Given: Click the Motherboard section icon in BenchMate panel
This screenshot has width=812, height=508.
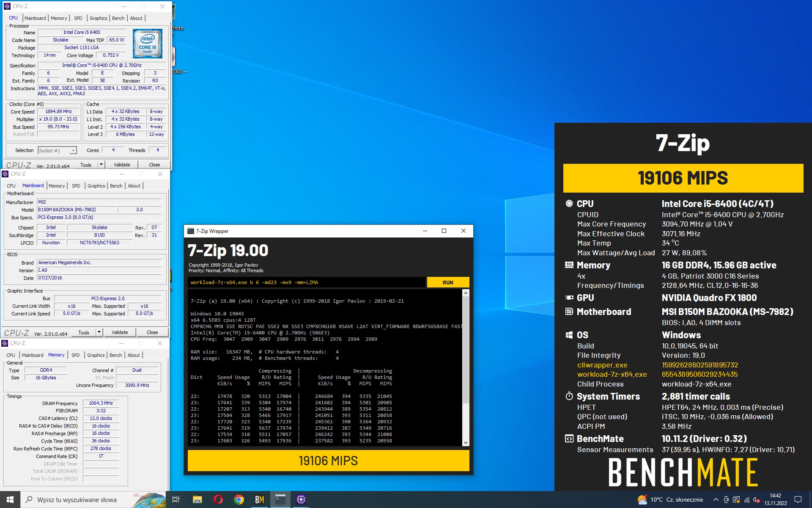Looking at the screenshot, I should 569,312.
